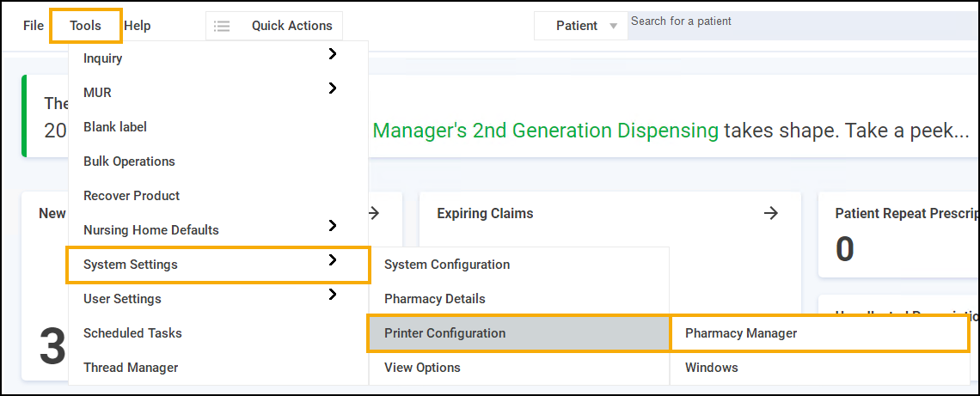Open the Help menu
This screenshot has width=980, height=396.
tap(137, 26)
